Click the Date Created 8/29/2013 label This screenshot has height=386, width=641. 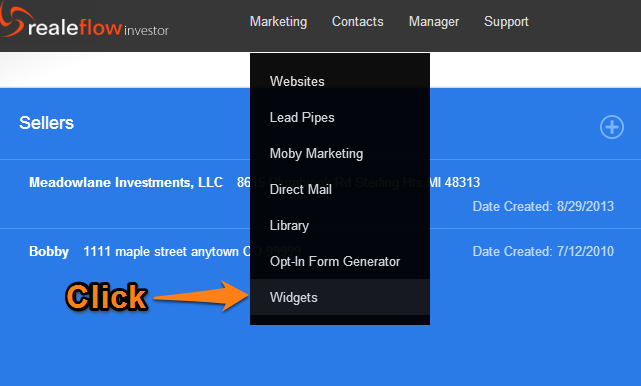click(x=543, y=206)
